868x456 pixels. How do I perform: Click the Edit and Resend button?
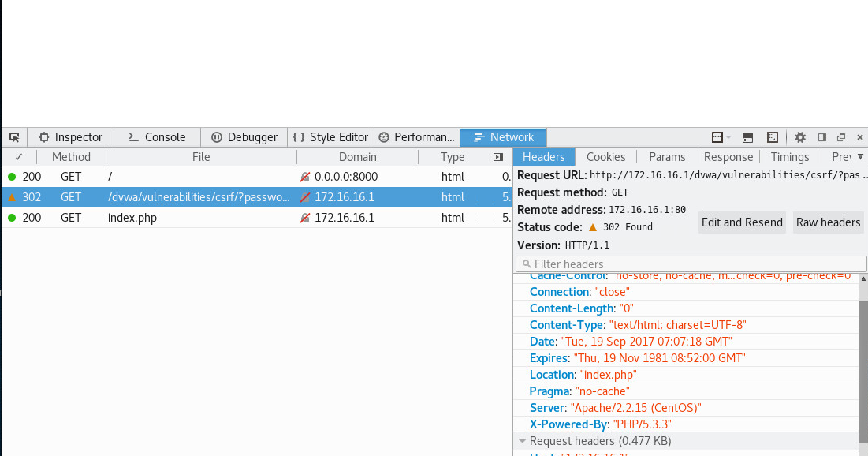[741, 222]
